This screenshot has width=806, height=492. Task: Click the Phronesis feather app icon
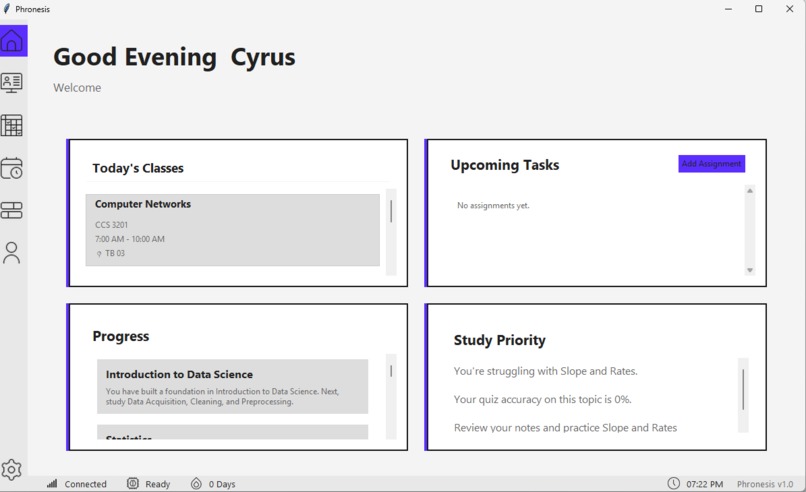(x=7, y=9)
